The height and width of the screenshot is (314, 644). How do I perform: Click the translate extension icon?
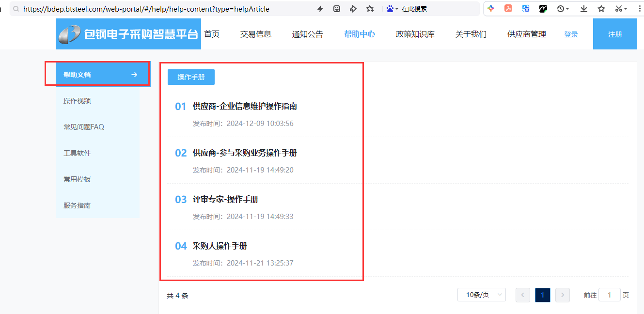click(x=526, y=9)
